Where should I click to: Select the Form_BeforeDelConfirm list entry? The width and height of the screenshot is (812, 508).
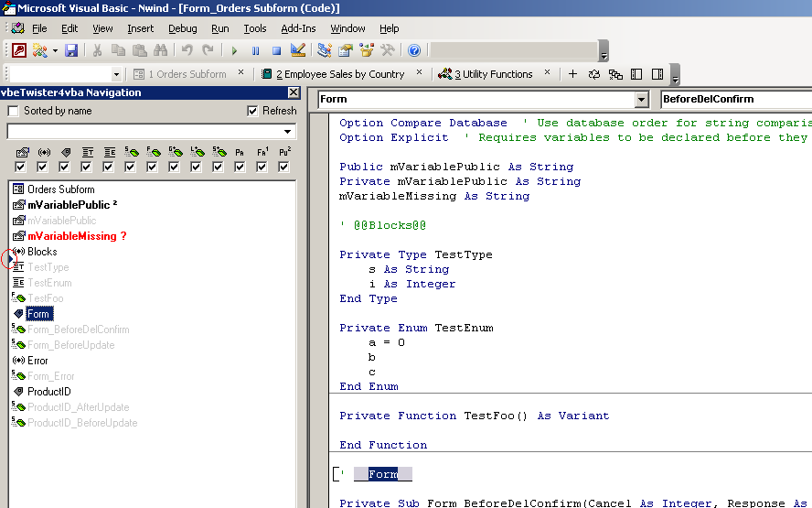[x=79, y=330]
